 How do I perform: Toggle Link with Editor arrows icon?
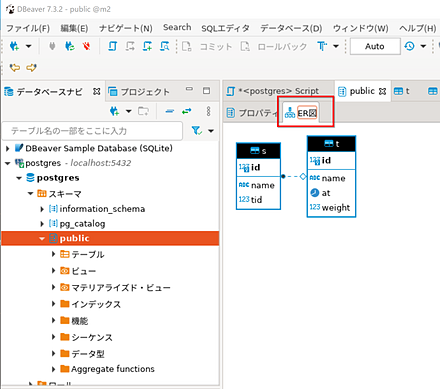187,111
